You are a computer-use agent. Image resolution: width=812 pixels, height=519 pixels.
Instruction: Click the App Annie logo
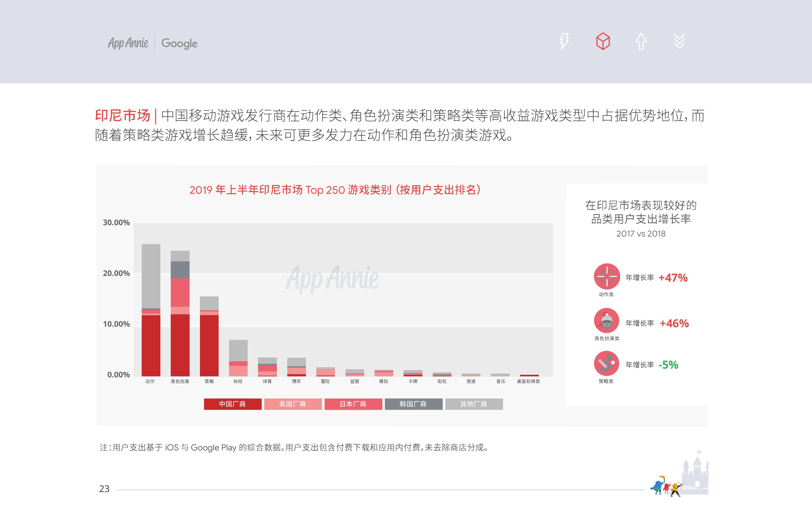tap(128, 43)
